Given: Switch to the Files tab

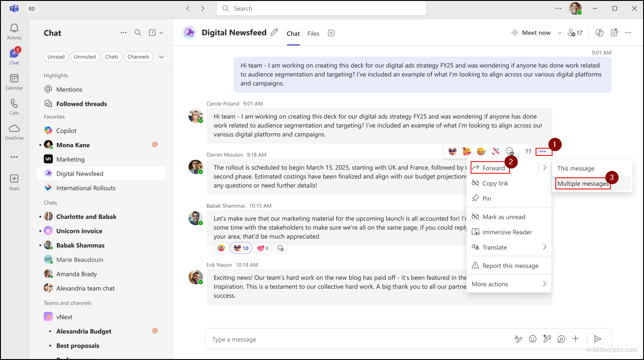Looking at the screenshot, I should (x=313, y=33).
